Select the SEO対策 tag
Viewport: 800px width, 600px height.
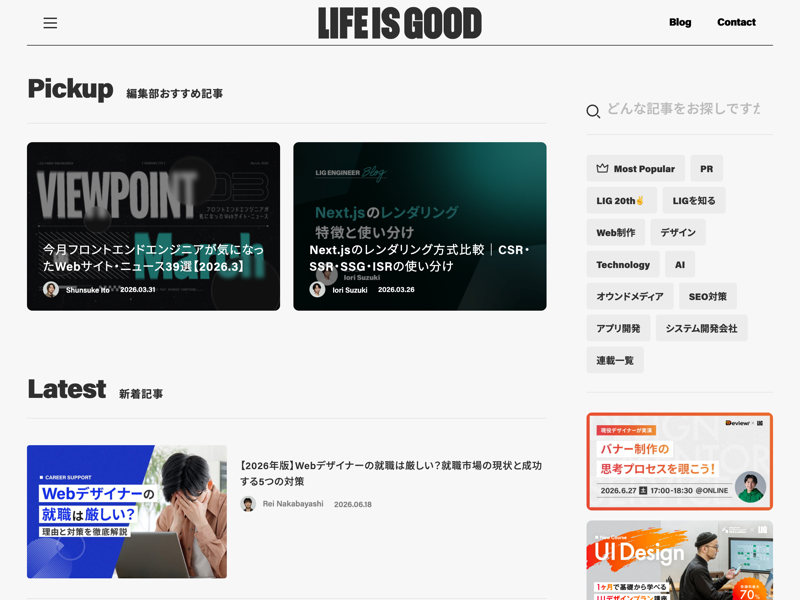click(708, 296)
